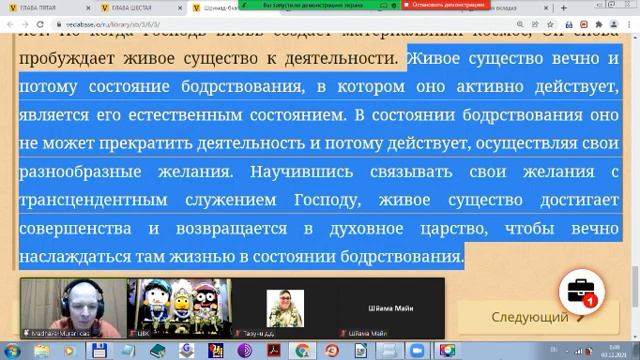Select the Jagannath deities video tile

pyautogui.click(x=179, y=308)
